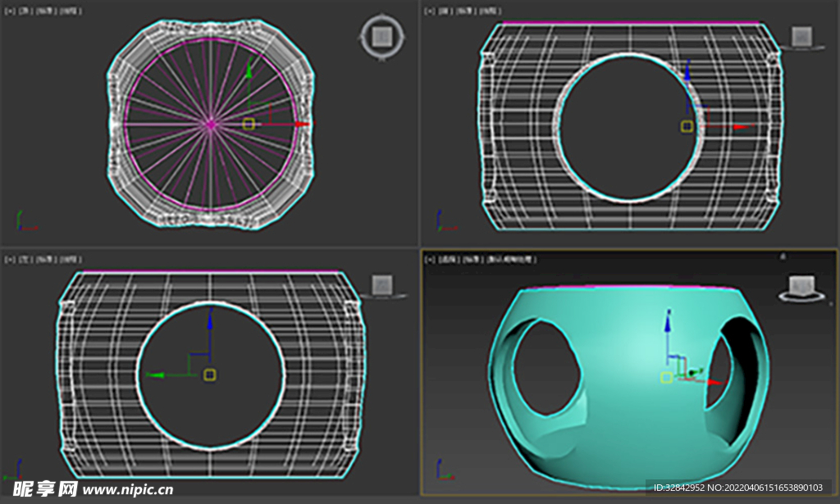Open the view name label menu in perspective viewport
Viewport: 840px width, 504px height.
click(x=445, y=259)
